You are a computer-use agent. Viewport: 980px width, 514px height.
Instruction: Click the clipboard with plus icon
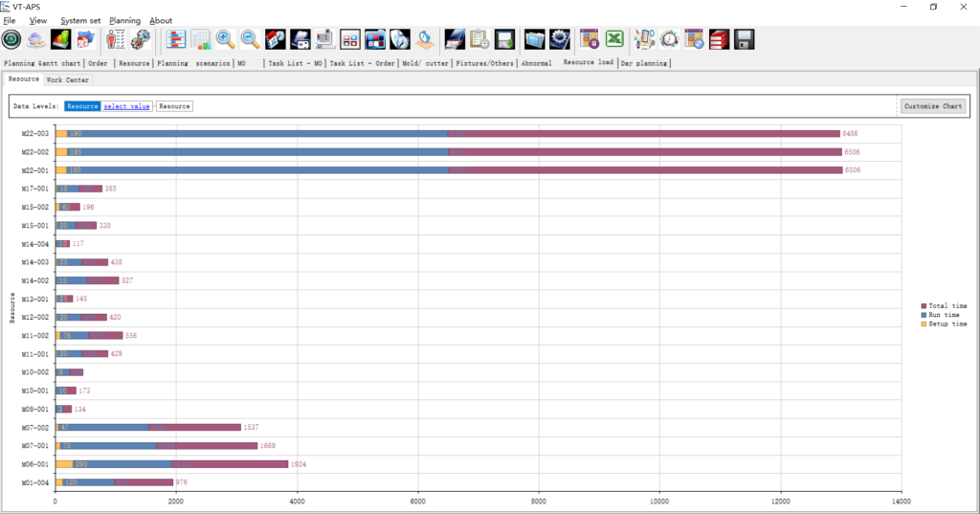click(x=479, y=39)
